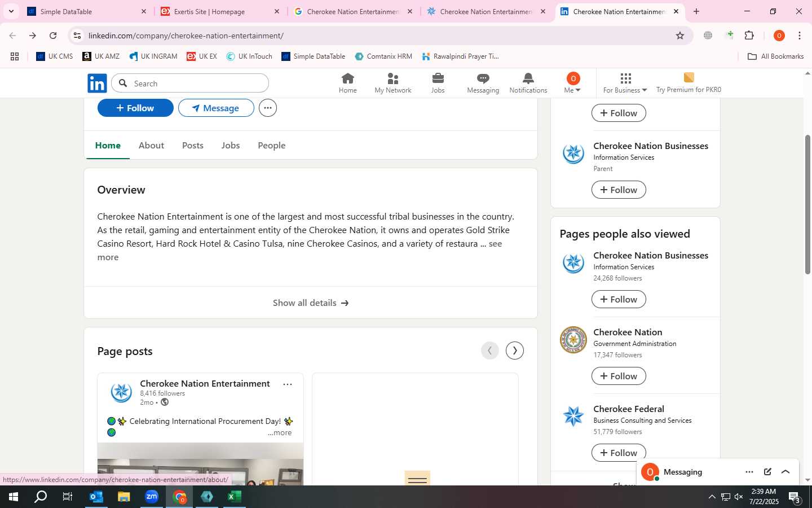Open Outlook from taskbar
This screenshot has height=508, width=812.
click(x=96, y=497)
